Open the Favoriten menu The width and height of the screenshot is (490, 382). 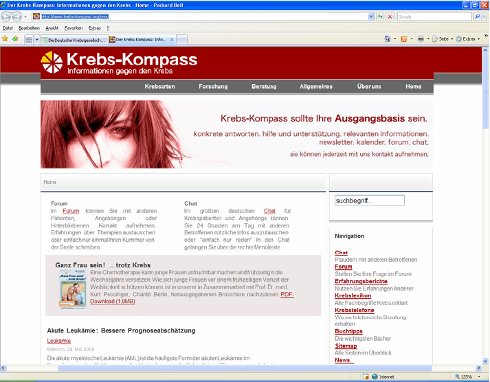click(x=73, y=28)
